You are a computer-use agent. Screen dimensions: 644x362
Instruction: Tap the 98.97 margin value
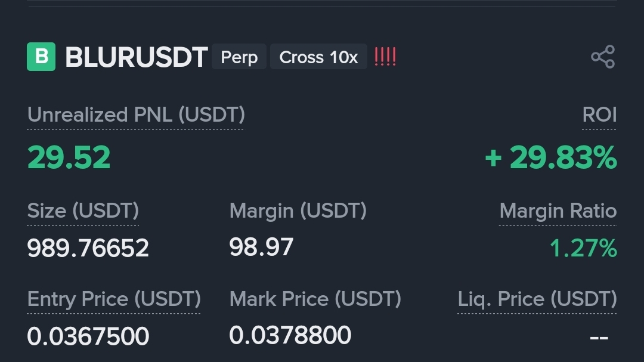coord(261,247)
